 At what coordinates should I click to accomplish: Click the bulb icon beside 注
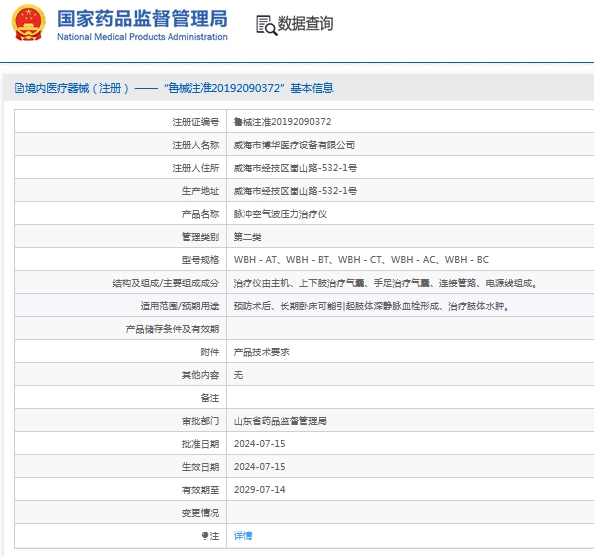(205, 536)
